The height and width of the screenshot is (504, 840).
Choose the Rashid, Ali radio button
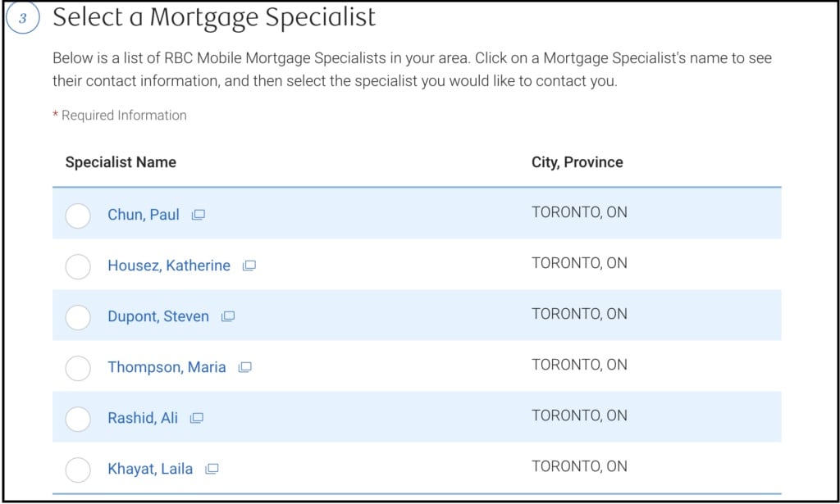pos(78,419)
